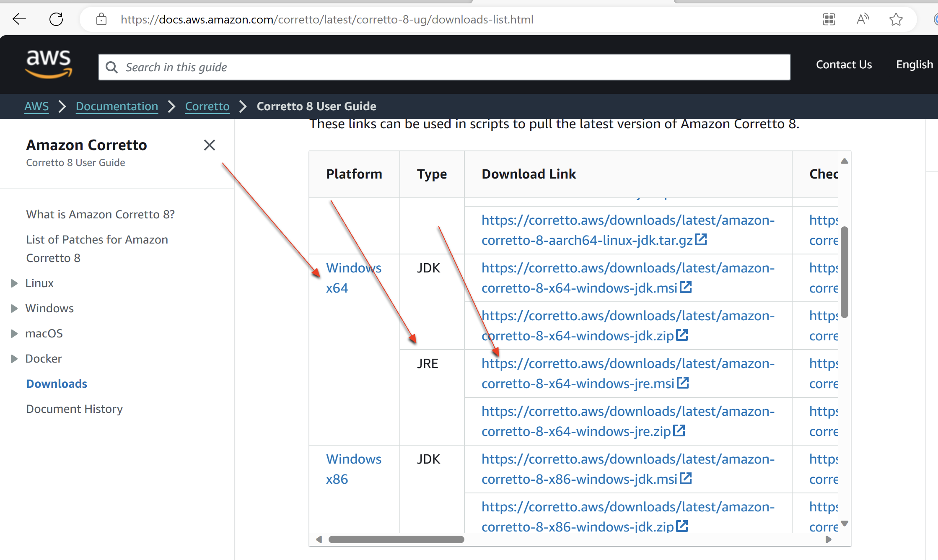Screen dimensions: 938x560
Task: Open AWS home via the logo
Action: pos(49,64)
